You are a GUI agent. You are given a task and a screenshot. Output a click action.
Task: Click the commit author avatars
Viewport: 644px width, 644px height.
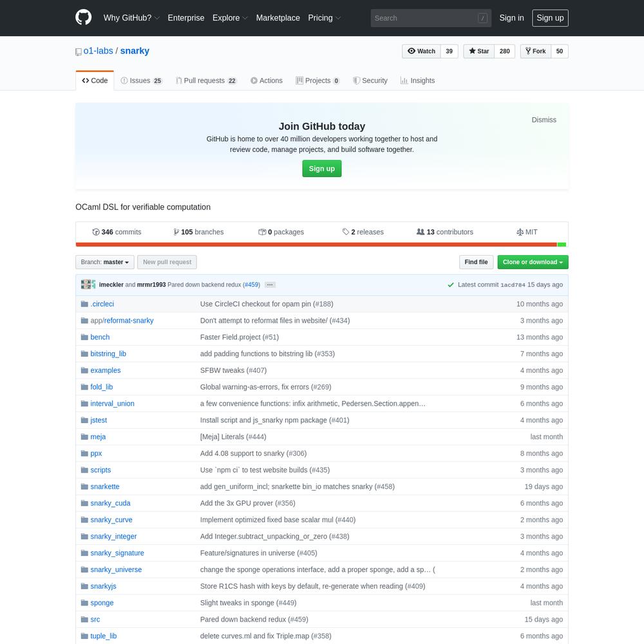pos(88,284)
